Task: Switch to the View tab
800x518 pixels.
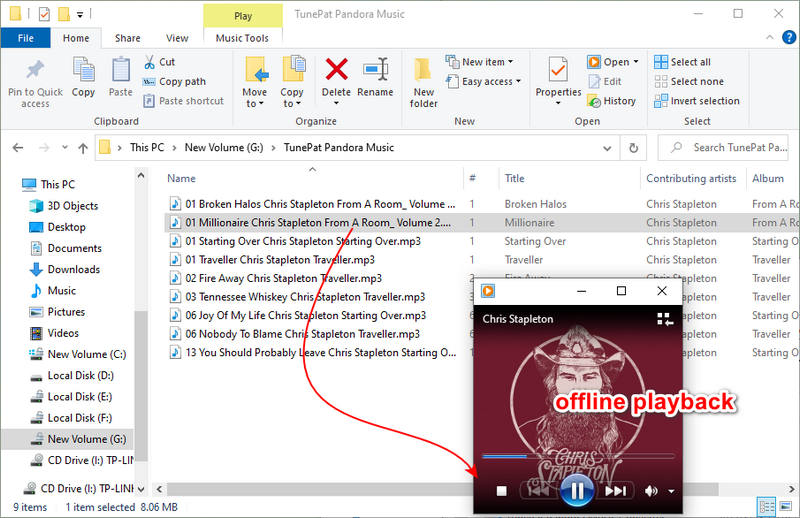Action: [x=177, y=38]
